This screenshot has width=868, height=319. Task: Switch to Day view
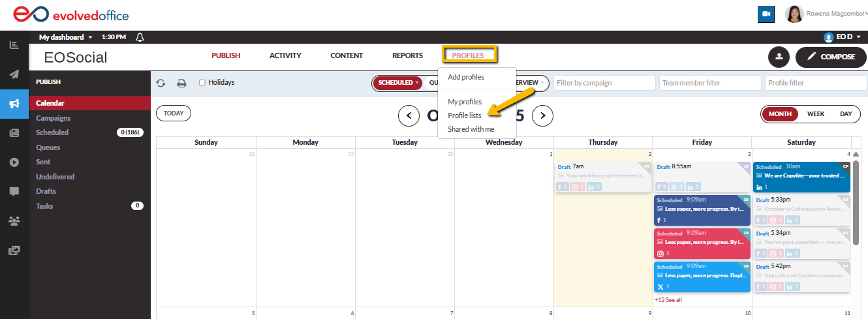click(846, 114)
